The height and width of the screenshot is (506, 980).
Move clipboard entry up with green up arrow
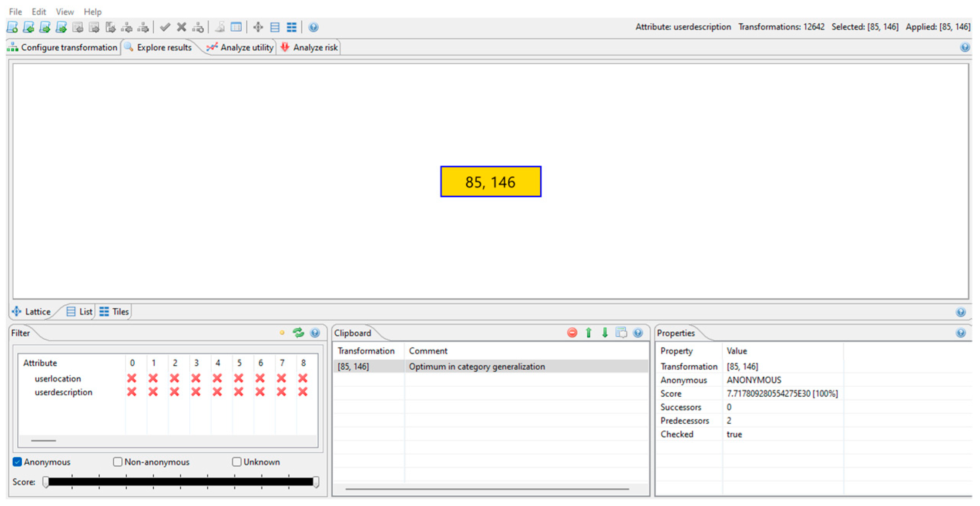588,333
